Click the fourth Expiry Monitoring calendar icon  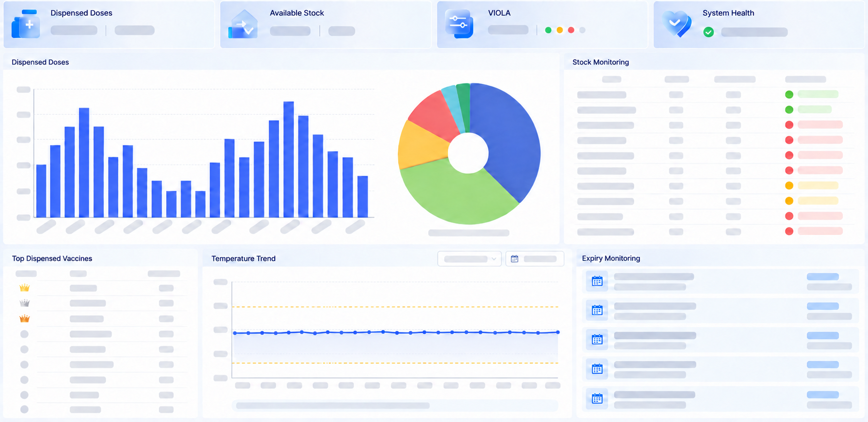pyautogui.click(x=597, y=369)
